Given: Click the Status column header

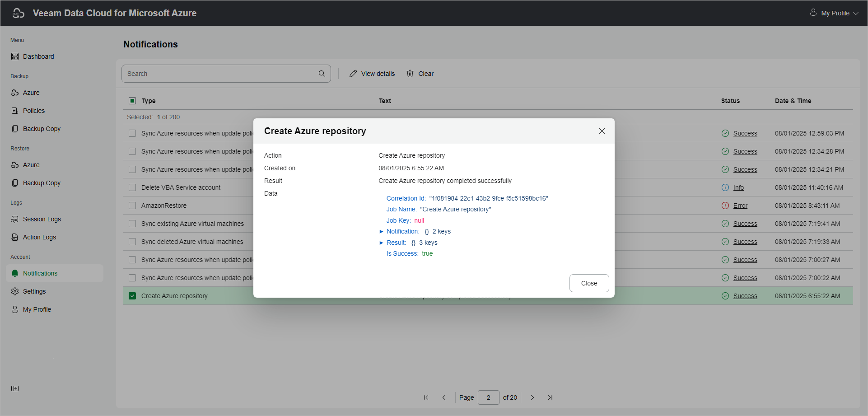Looking at the screenshot, I should 730,101.
